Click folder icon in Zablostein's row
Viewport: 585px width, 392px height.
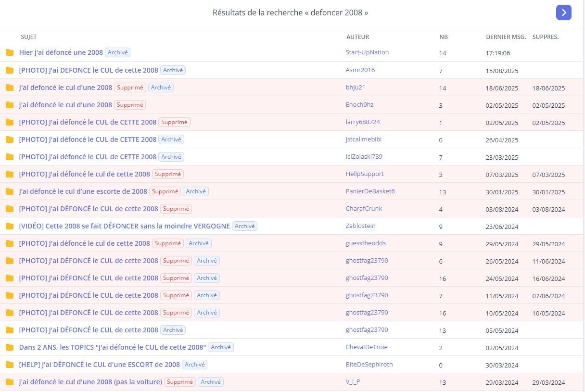(10, 226)
